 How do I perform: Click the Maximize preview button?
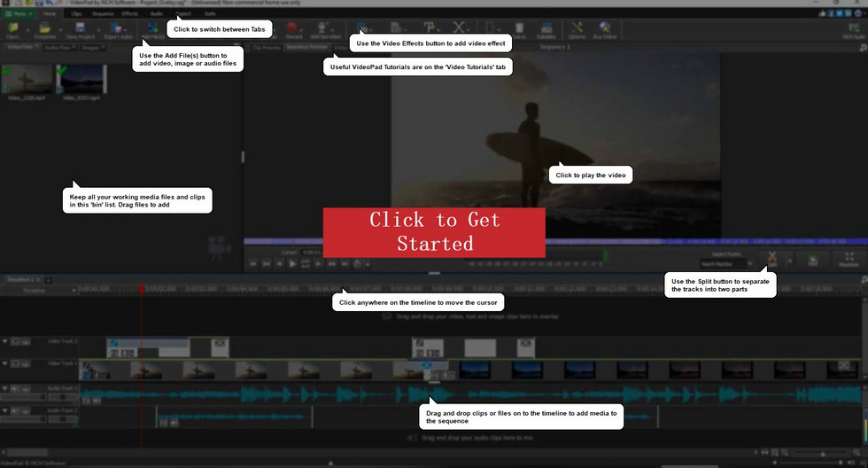click(x=849, y=259)
